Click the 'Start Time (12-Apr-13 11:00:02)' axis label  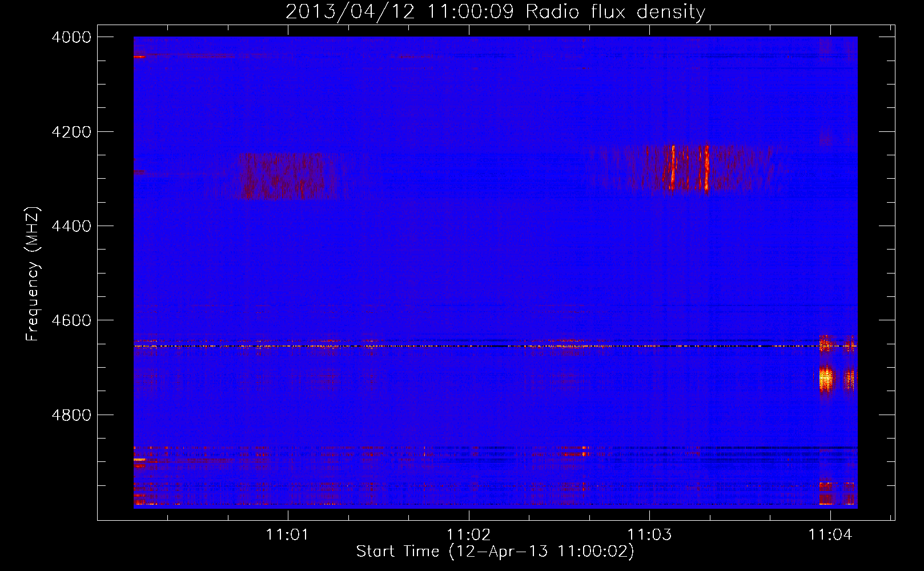[x=495, y=552]
